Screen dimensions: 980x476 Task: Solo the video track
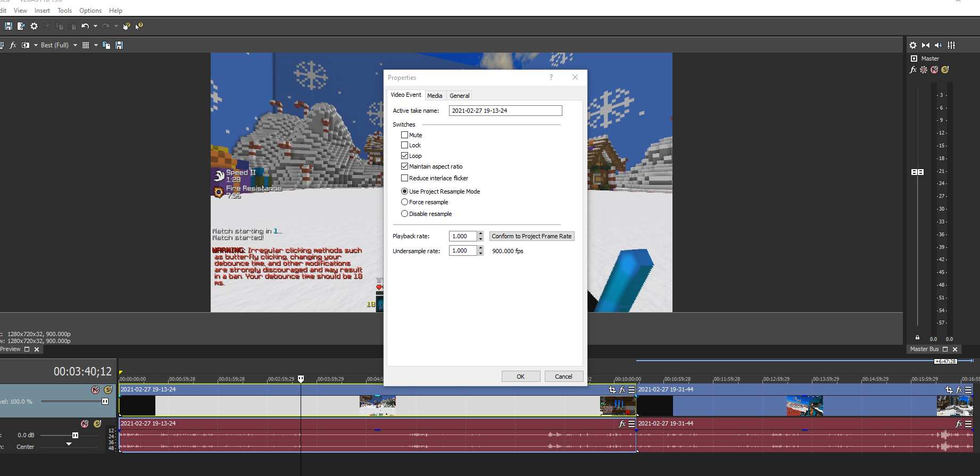point(108,390)
